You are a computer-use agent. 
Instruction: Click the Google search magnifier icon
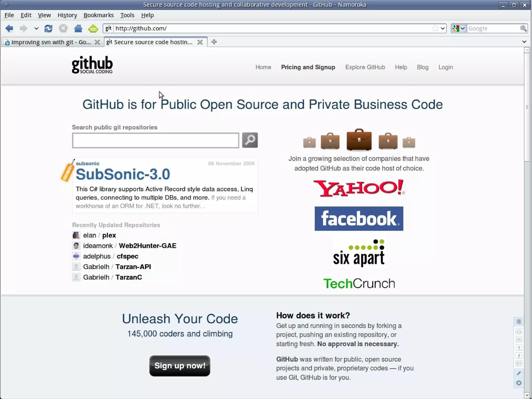pyautogui.click(x=523, y=28)
